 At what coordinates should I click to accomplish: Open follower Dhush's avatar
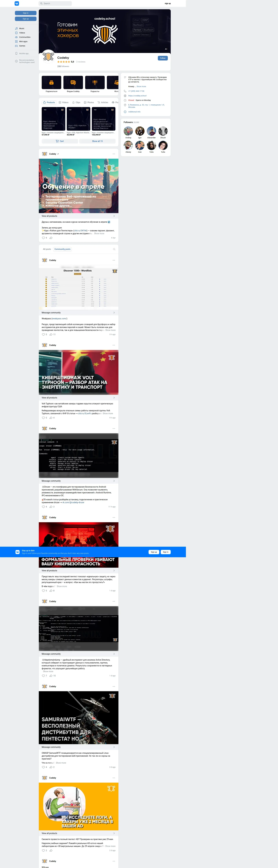[x=163, y=131]
